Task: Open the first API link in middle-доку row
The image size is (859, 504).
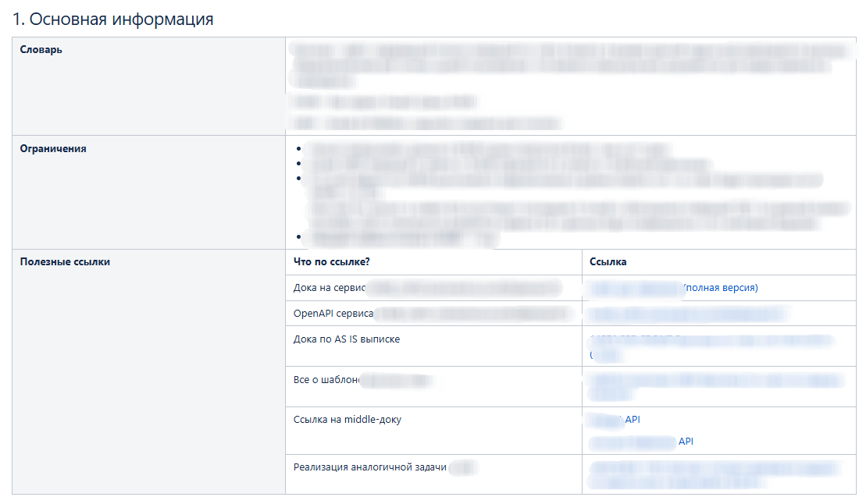Action: tap(633, 420)
